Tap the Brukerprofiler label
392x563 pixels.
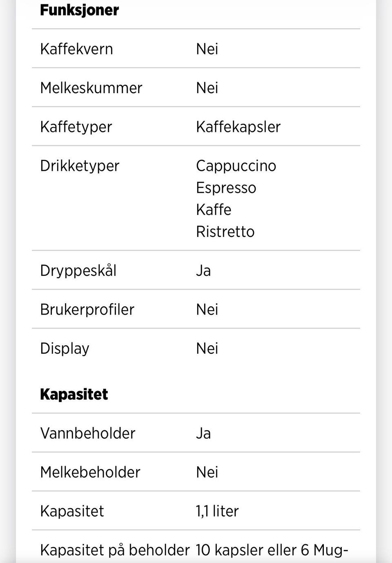(87, 309)
